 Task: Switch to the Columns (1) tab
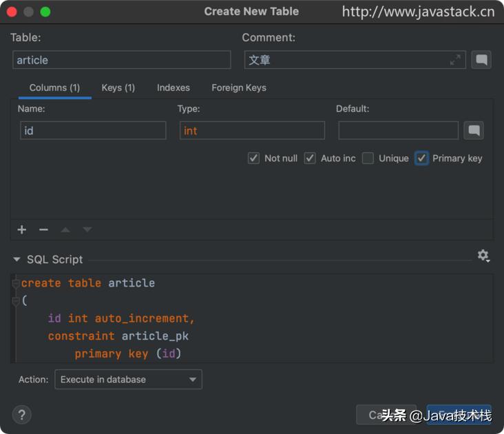coord(54,87)
